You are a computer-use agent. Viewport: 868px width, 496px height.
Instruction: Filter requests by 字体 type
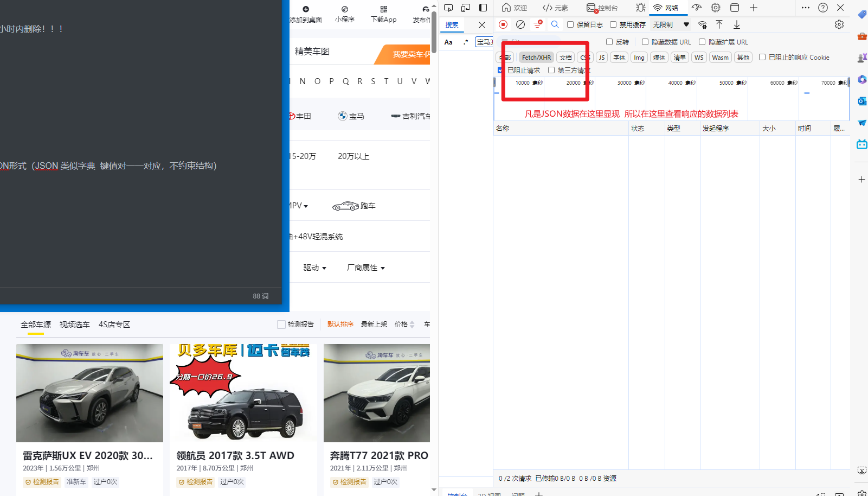619,58
